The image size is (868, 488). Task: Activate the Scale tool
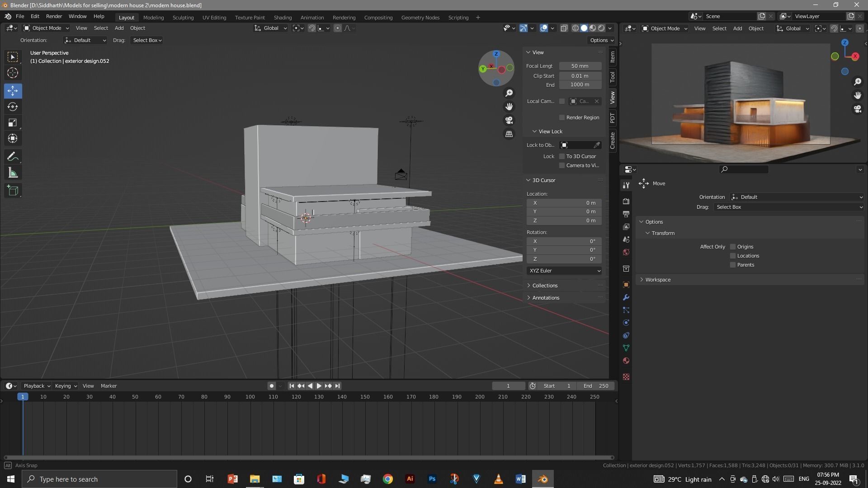(13, 123)
